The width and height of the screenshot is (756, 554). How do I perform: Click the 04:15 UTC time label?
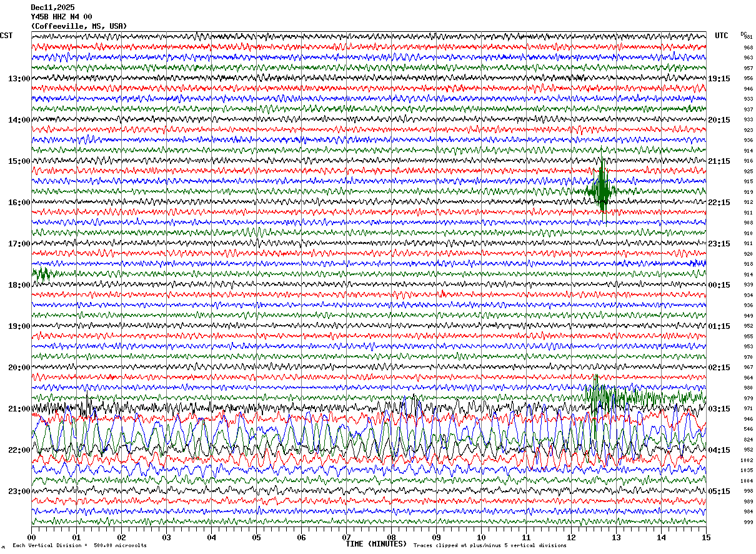click(x=719, y=450)
